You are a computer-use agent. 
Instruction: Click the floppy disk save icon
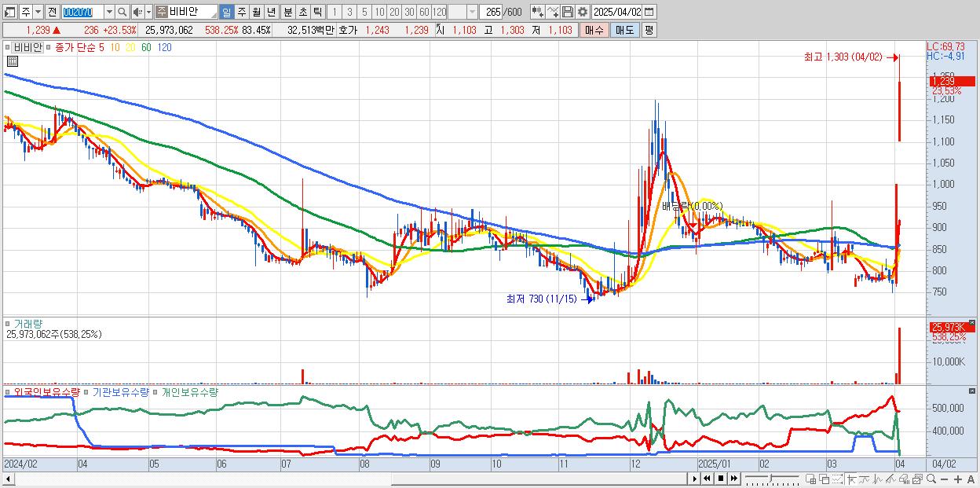[x=568, y=12]
